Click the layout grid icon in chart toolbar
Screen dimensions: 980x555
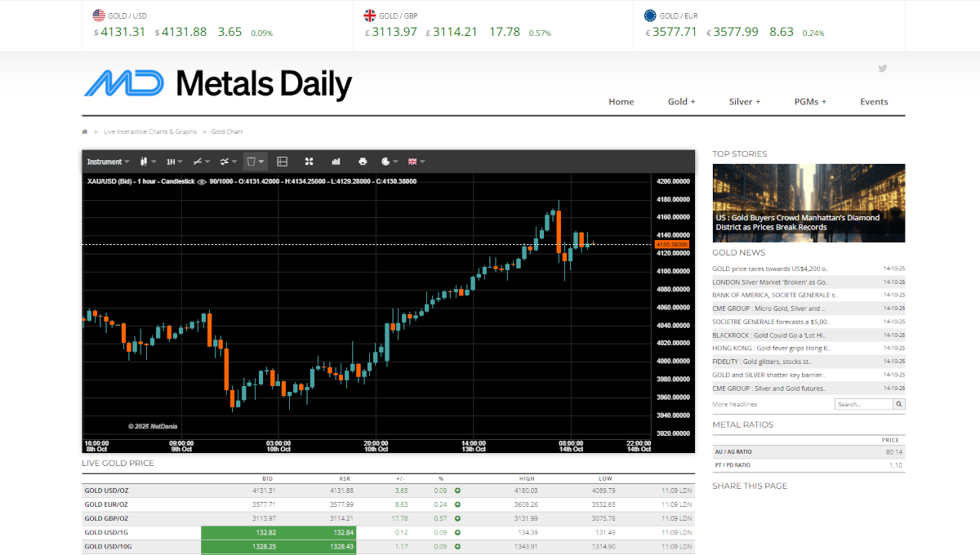tap(283, 162)
